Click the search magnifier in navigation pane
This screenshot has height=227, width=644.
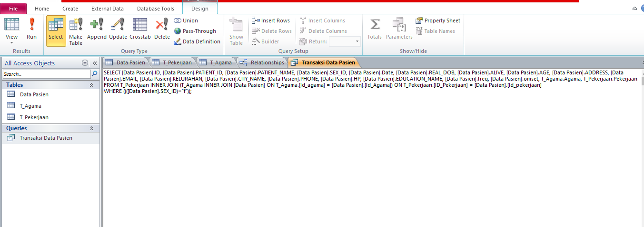pos(94,74)
